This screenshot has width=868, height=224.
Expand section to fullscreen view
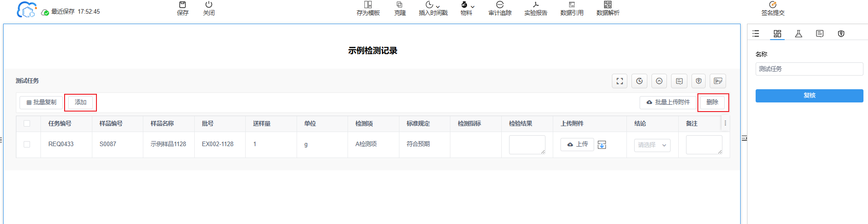click(x=619, y=81)
